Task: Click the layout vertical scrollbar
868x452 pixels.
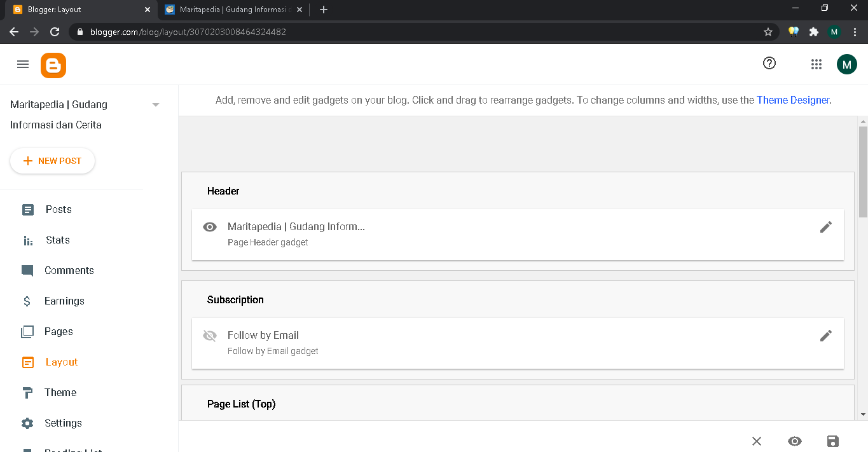Action: (863, 172)
